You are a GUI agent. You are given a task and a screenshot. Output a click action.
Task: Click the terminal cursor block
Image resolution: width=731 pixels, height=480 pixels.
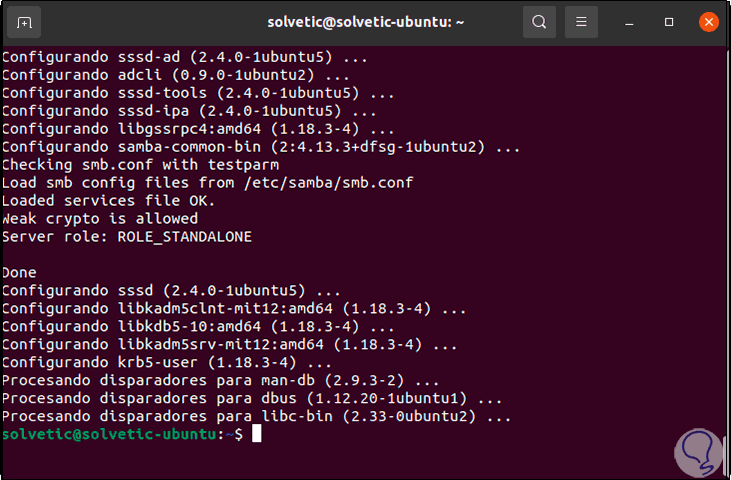(x=256, y=434)
